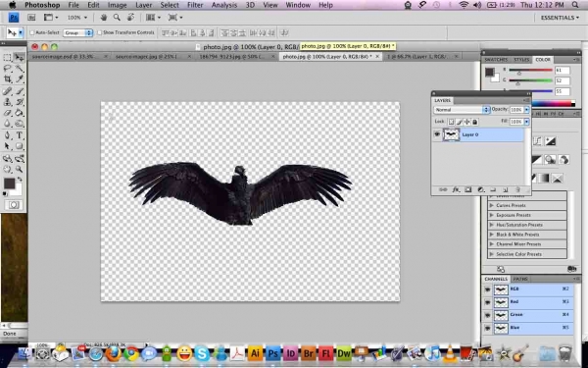Click the foreground color swatch in toolbox
Image resolution: width=588 pixels, height=368 pixels.
click(x=10, y=184)
